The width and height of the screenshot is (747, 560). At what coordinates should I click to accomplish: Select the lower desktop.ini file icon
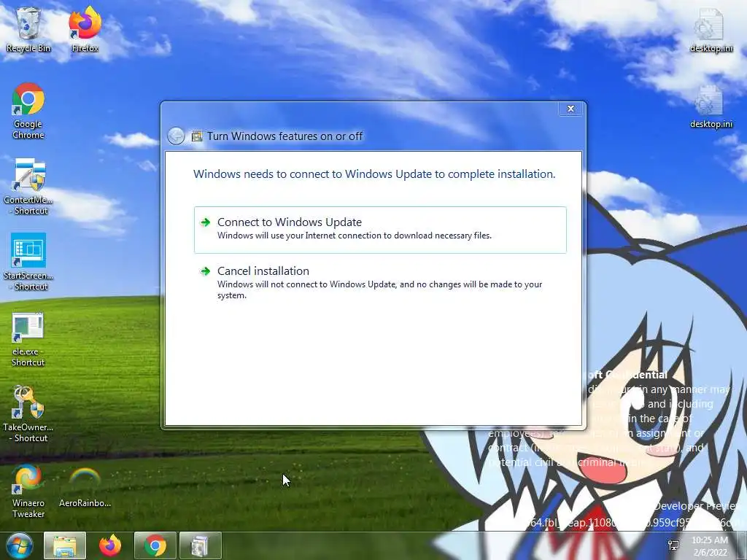pos(711,106)
